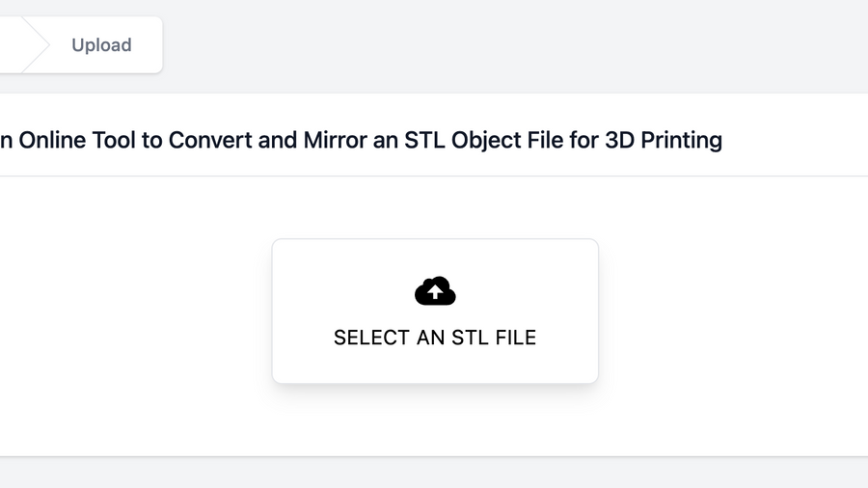The width and height of the screenshot is (868, 488).
Task: Click the blank left side of the upload card
Action: coord(301,311)
